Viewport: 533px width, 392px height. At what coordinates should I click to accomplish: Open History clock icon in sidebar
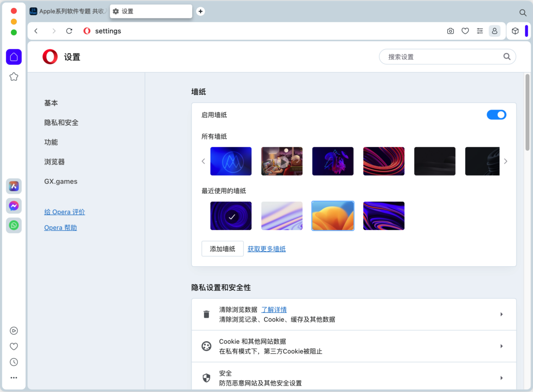(x=14, y=362)
